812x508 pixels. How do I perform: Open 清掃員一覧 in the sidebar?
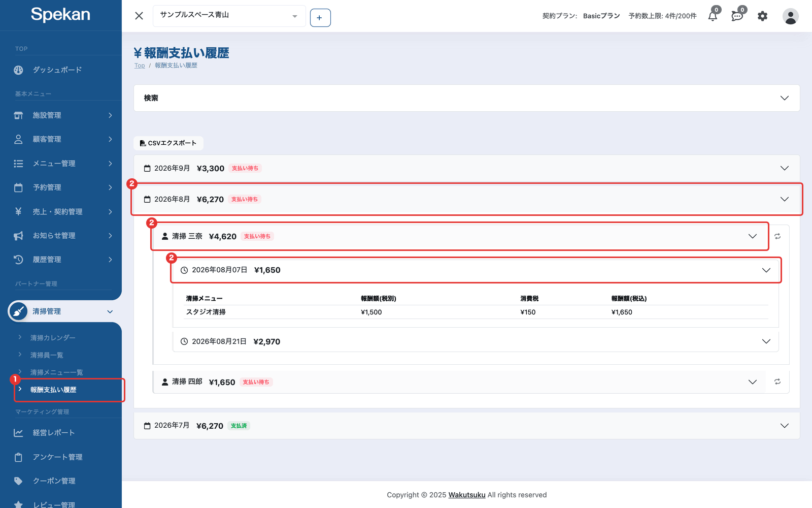[47, 355]
